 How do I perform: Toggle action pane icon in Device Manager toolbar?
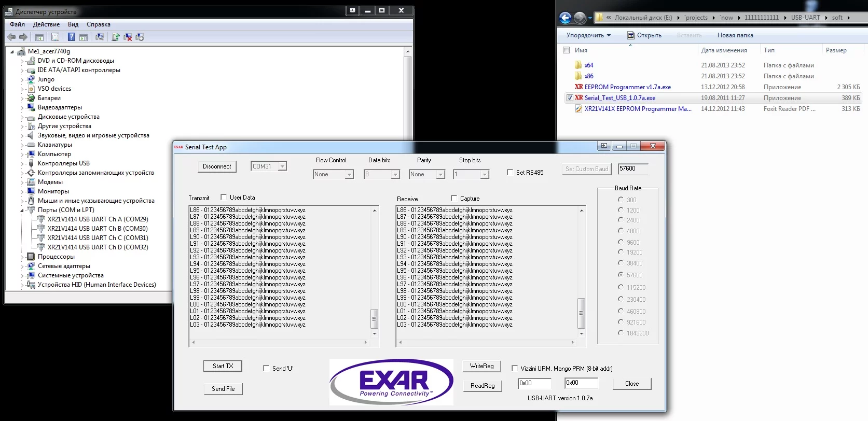pyautogui.click(x=83, y=37)
